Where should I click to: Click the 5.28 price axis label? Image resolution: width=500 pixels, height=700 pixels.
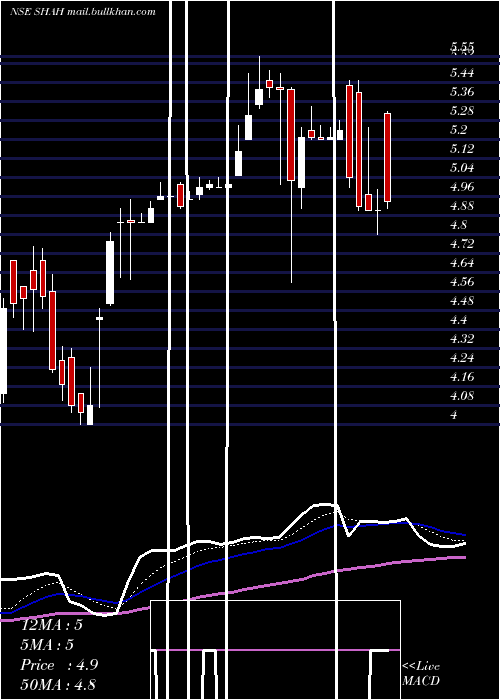click(x=462, y=111)
